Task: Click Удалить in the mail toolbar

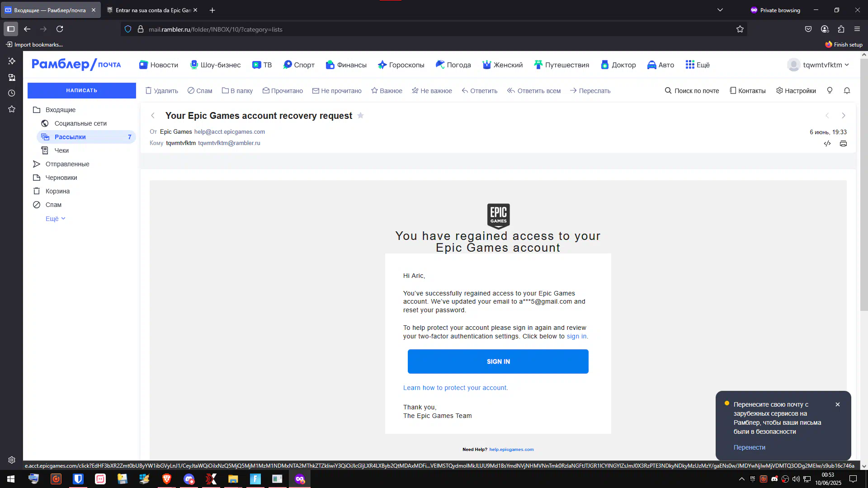Action: pyautogui.click(x=161, y=91)
